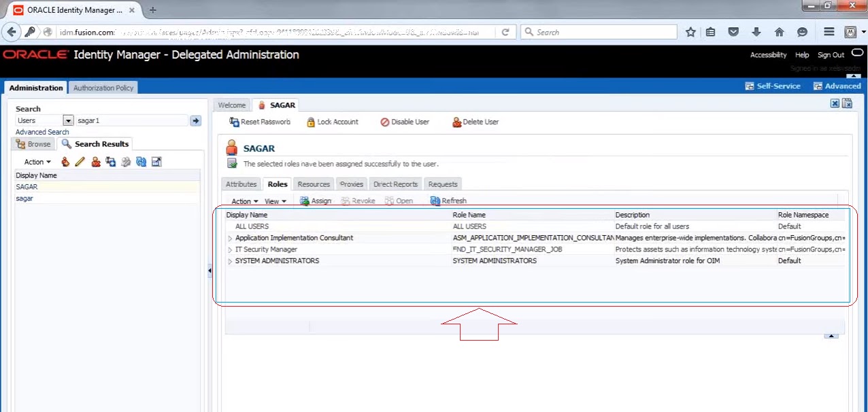Click the Detach icon in the search results toolbar
The height and width of the screenshot is (412, 868).
156,162
